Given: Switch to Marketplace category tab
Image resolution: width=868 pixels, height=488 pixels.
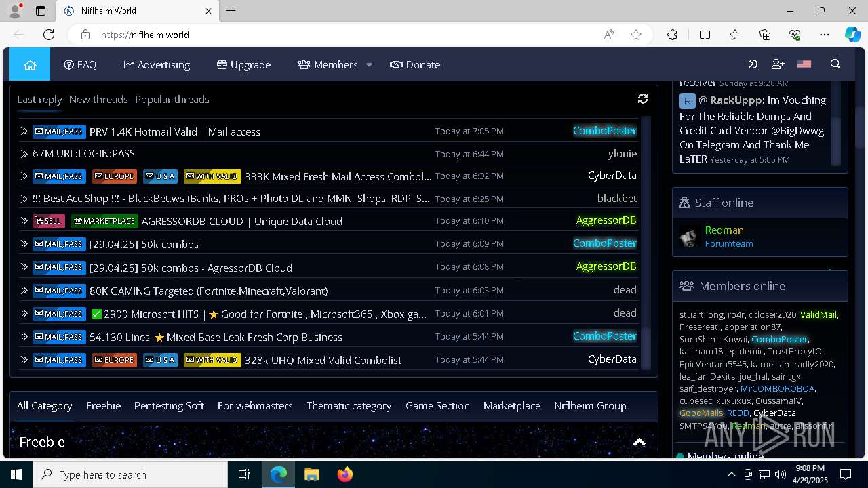Looking at the screenshot, I should (512, 405).
